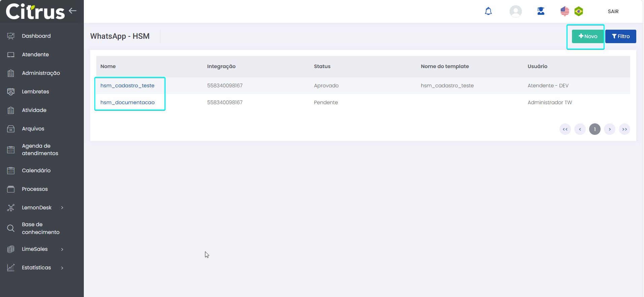Select the Brazilian flag language icon

click(578, 11)
